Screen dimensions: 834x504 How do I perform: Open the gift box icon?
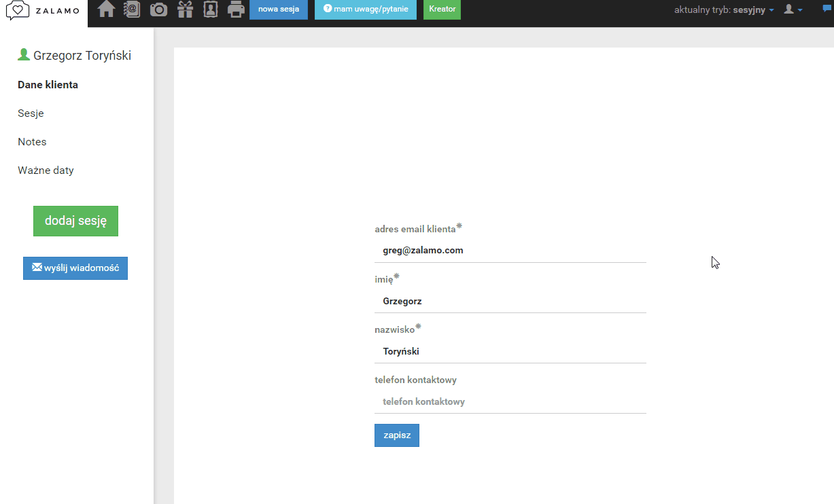(x=185, y=10)
